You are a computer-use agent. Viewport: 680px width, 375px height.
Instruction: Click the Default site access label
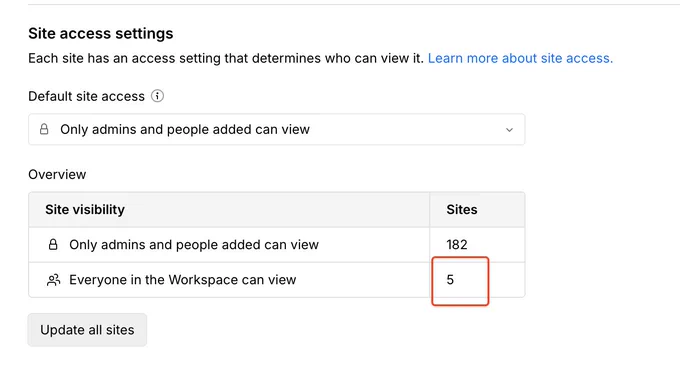86,96
